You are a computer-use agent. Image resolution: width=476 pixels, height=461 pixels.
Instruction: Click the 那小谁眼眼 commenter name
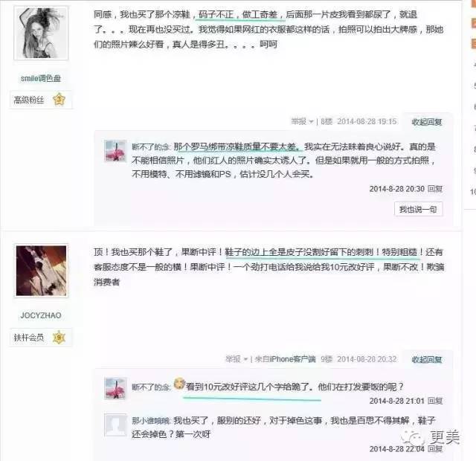coord(151,421)
